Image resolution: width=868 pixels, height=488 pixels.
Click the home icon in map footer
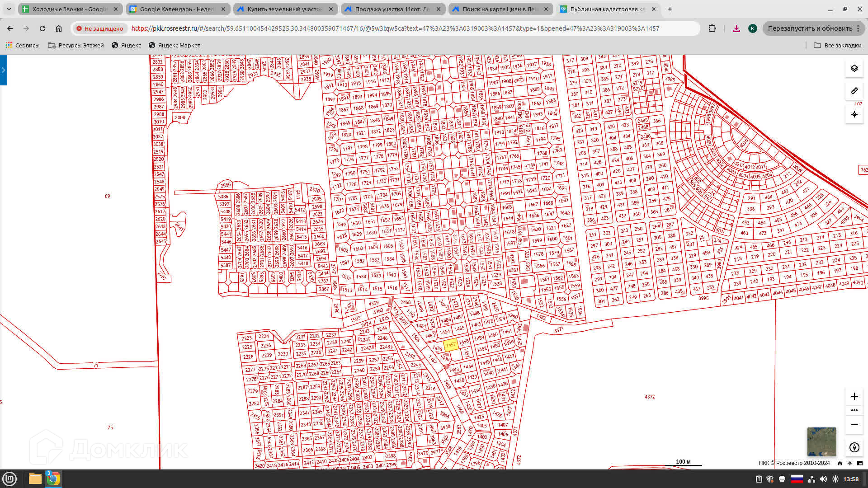[x=840, y=463]
